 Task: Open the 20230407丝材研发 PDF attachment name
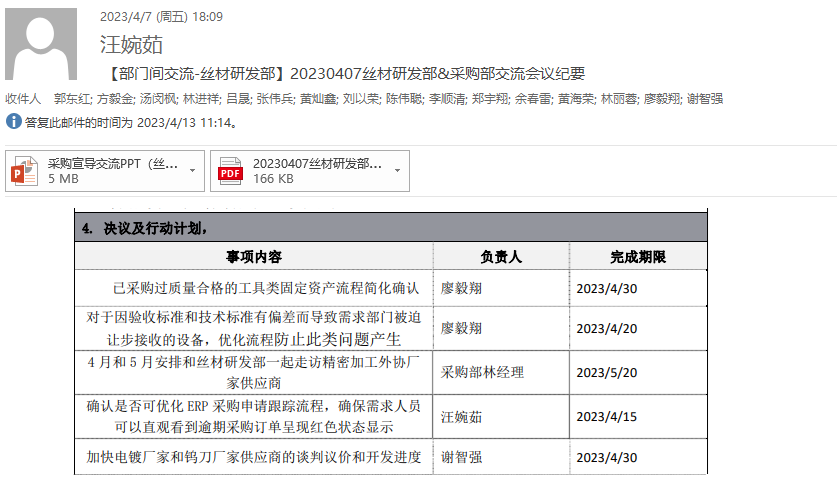(x=317, y=163)
